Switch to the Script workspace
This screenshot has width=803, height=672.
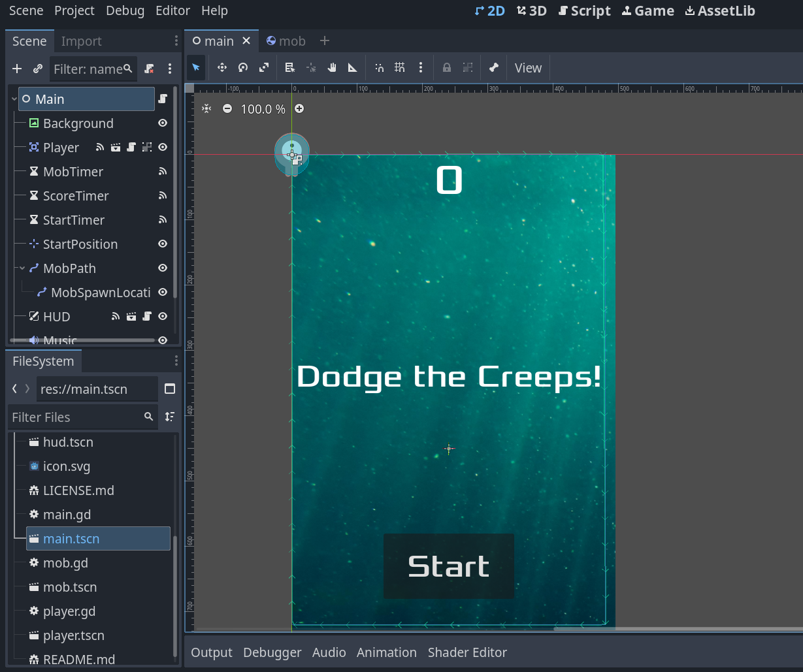584,11
